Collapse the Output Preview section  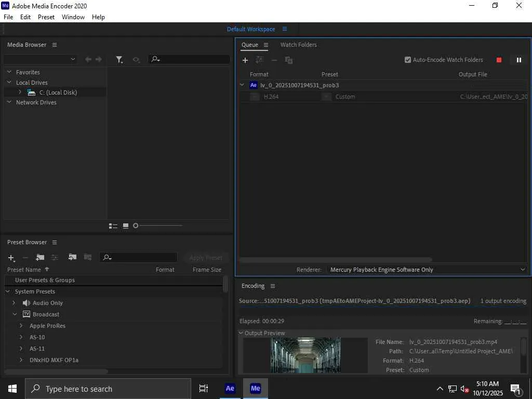click(241, 333)
